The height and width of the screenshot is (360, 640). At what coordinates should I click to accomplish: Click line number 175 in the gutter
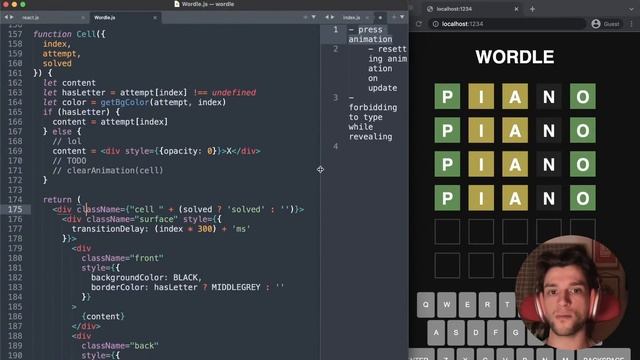(x=15, y=209)
